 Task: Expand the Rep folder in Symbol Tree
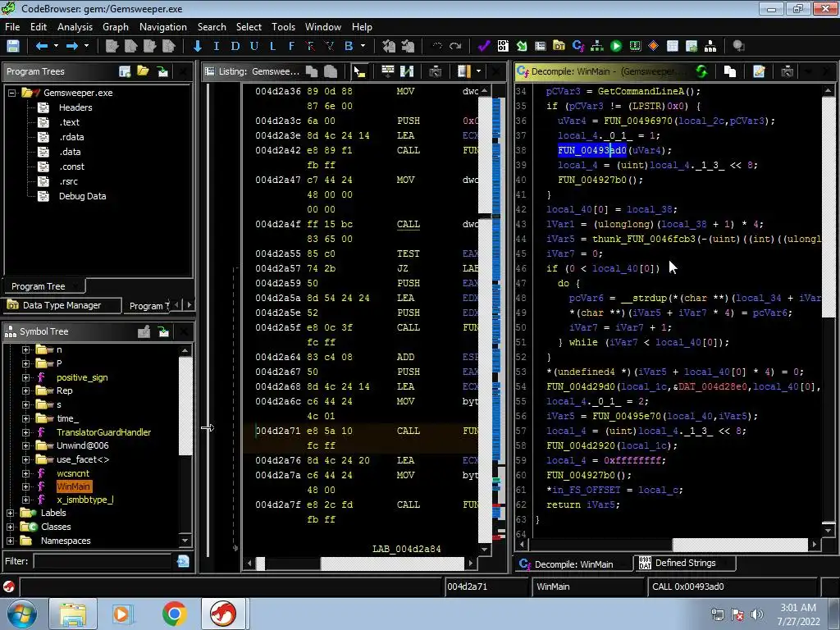point(25,390)
